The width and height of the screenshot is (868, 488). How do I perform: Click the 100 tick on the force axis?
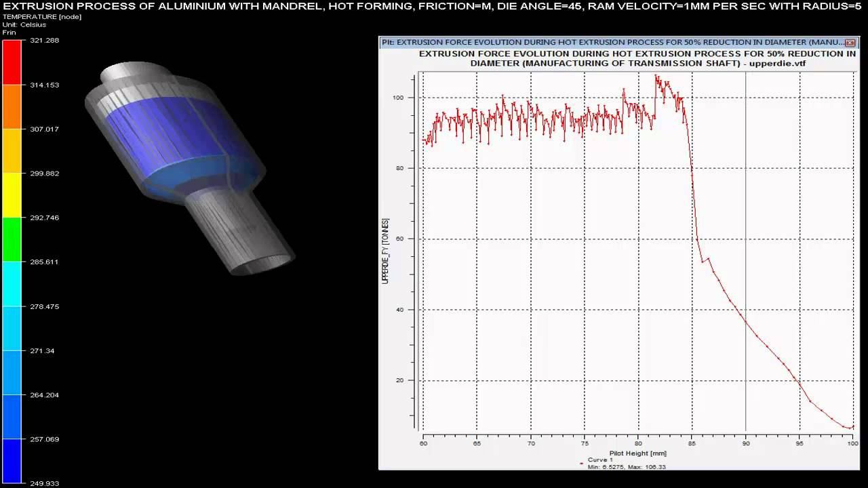point(398,98)
